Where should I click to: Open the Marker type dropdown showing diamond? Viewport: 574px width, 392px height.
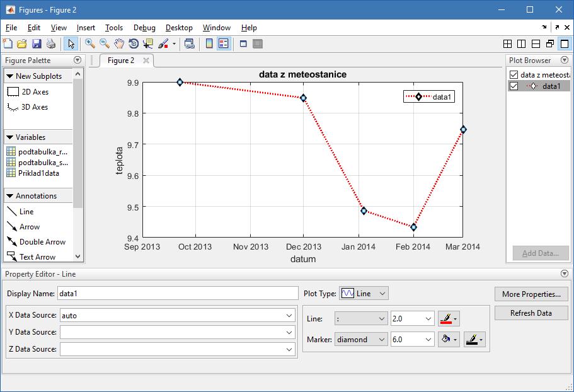tap(361, 340)
